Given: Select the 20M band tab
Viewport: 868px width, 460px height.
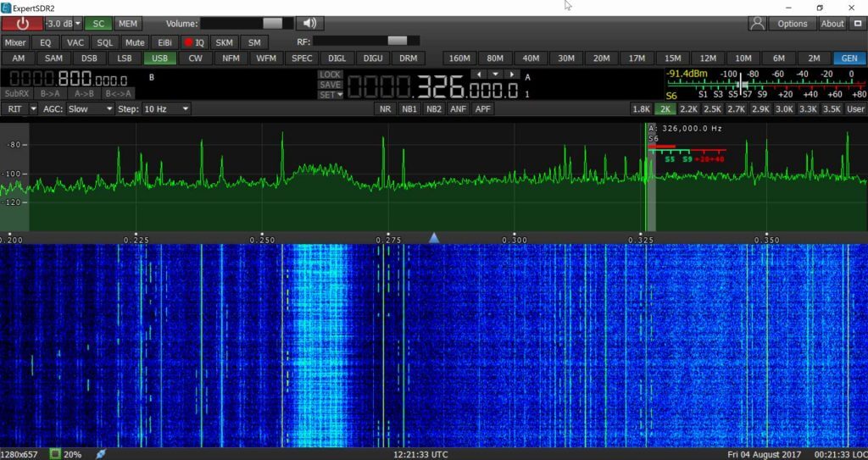Looking at the screenshot, I should pyautogui.click(x=601, y=58).
